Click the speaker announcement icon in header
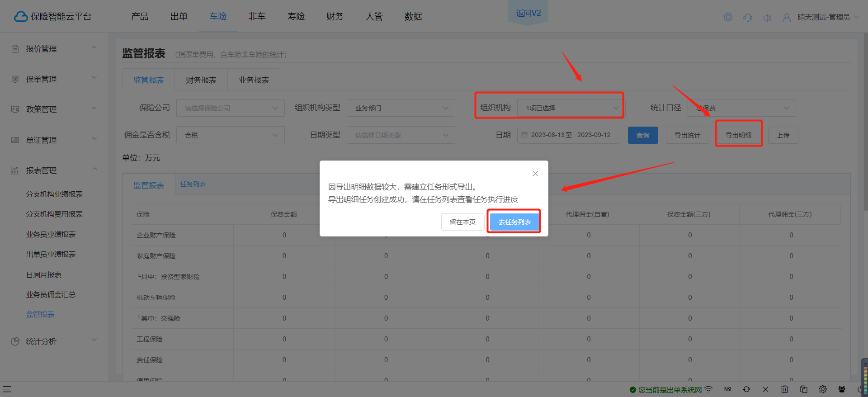The image size is (868, 397). [767, 18]
